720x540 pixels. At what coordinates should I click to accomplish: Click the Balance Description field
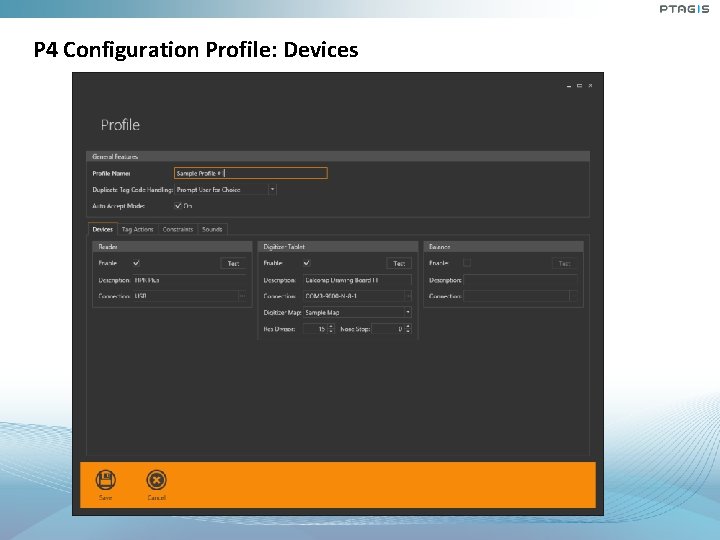point(520,280)
